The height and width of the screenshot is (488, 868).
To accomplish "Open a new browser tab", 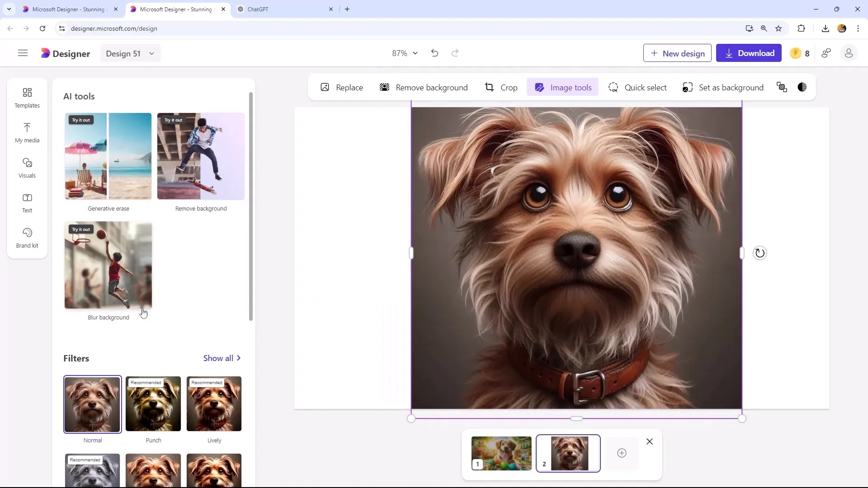I will (x=347, y=9).
